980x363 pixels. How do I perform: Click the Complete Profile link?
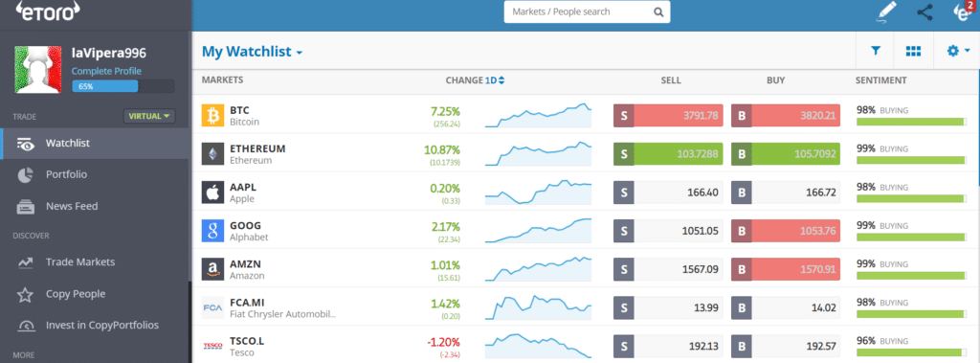point(106,71)
